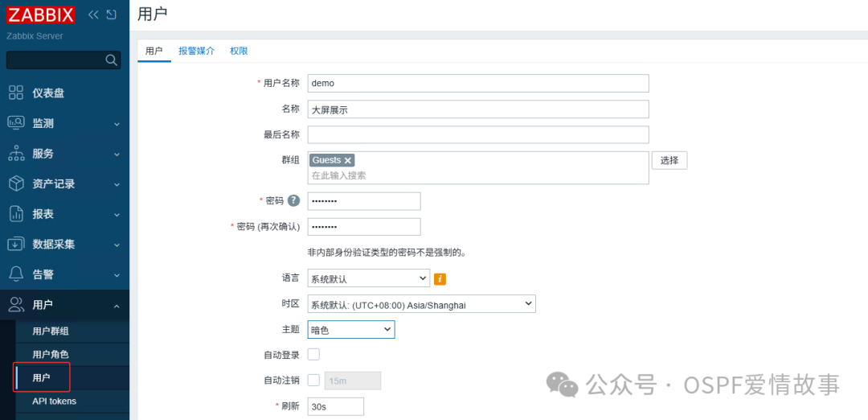Click the password help question mark icon

293,200
